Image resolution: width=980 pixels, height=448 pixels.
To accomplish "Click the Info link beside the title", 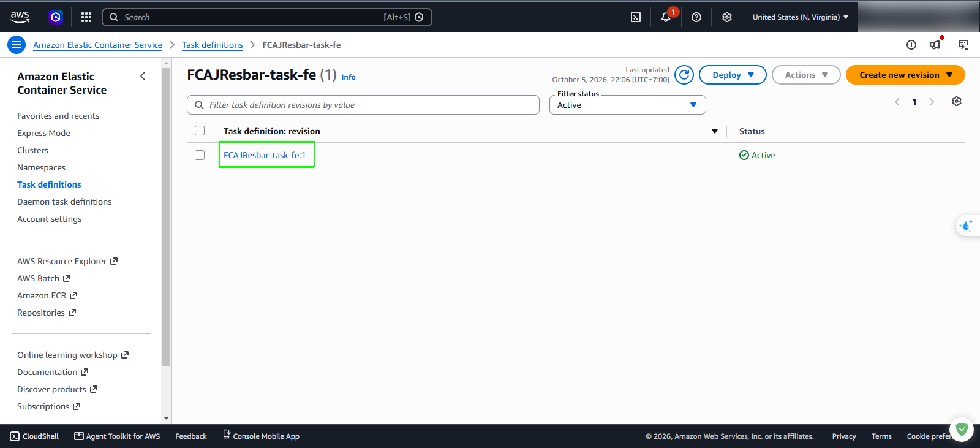I will [349, 77].
